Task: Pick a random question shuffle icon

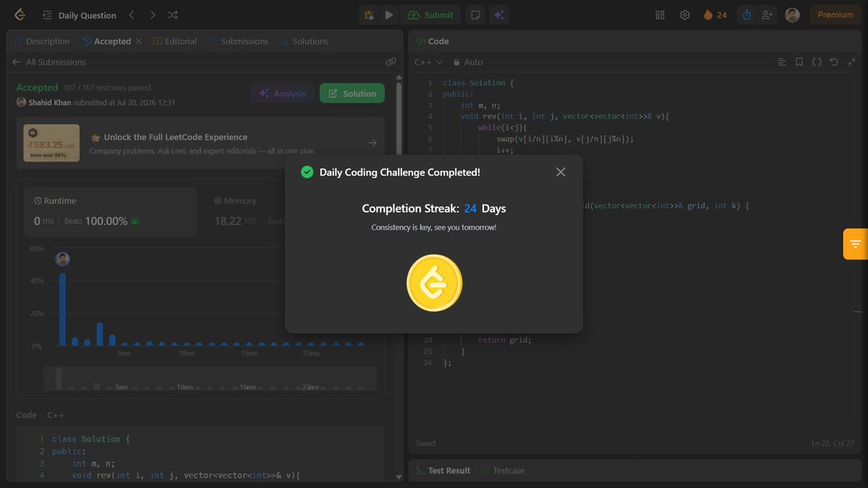Action: coord(173,14)
